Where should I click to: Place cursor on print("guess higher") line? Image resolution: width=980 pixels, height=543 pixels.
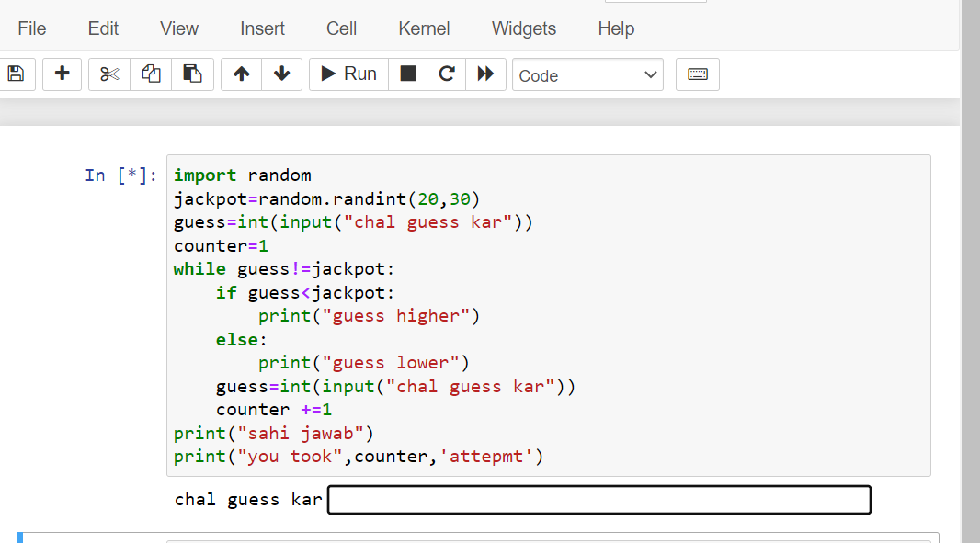(x=369, y=316)
